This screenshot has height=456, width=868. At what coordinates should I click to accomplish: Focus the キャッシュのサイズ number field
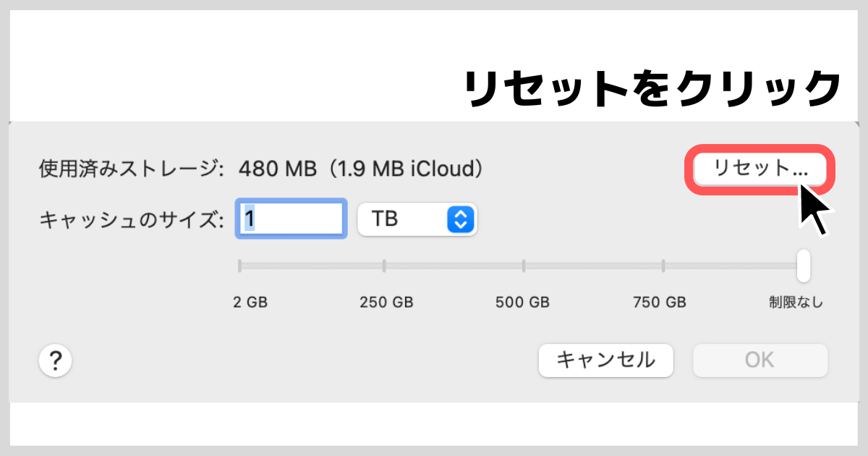(x=291, y=218)
